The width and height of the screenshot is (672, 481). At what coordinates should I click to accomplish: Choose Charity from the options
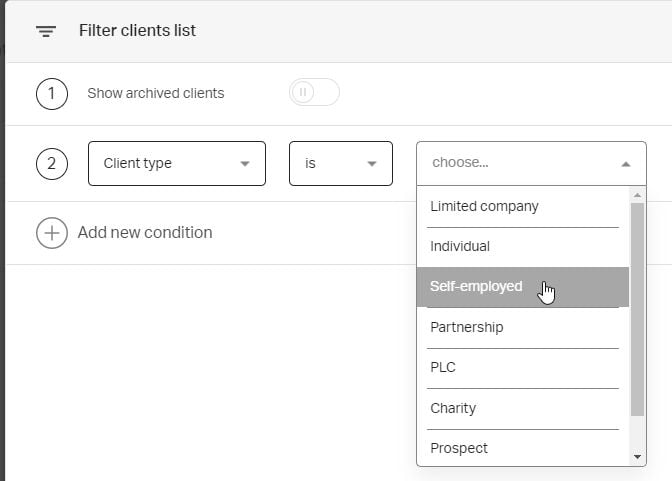pyautogui.click(x=453, y=408)
